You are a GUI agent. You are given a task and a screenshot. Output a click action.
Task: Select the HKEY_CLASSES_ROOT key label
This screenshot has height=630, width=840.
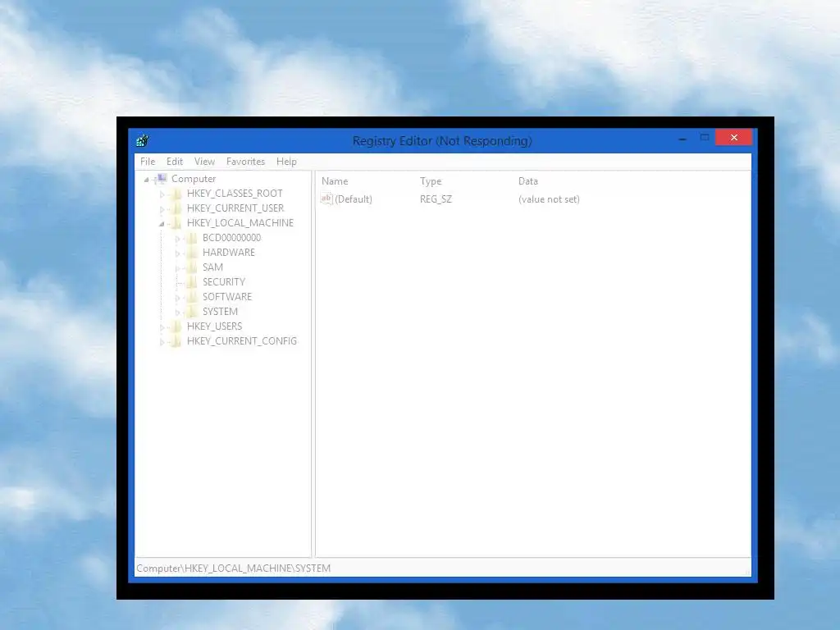pos(235,194)
